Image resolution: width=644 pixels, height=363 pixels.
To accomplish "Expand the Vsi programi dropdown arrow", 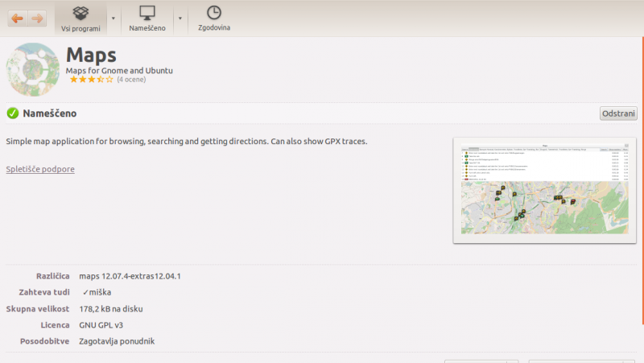I will coord(114,19).
